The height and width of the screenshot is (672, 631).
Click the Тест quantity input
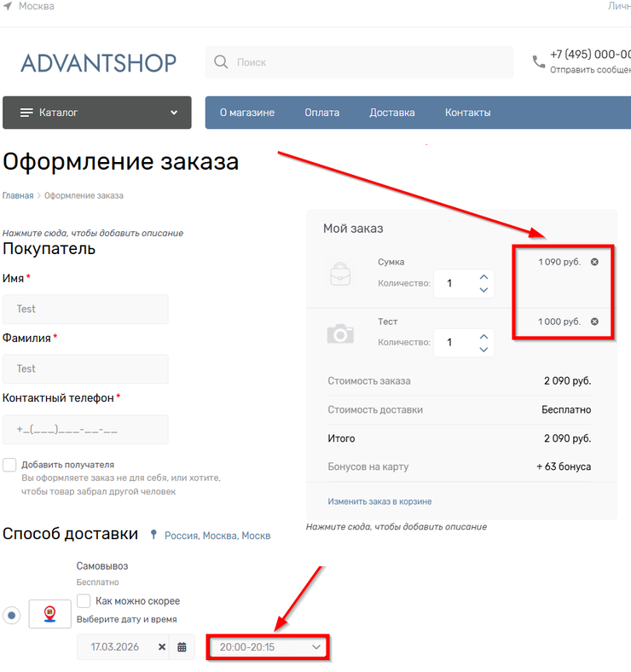tap(455, 343)
